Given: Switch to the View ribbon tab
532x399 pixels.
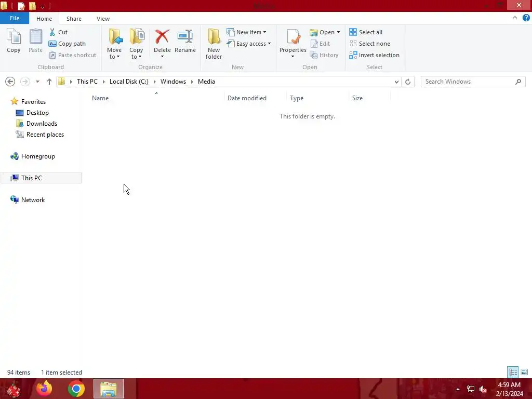Looking at the screenshot, I should pyautogui.click(x=103, y=19).
